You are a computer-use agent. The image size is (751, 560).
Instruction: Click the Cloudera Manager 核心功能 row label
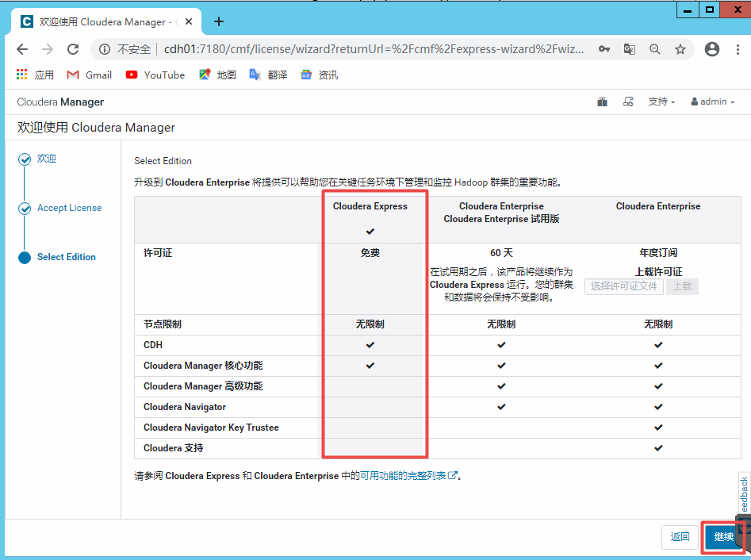203,366
